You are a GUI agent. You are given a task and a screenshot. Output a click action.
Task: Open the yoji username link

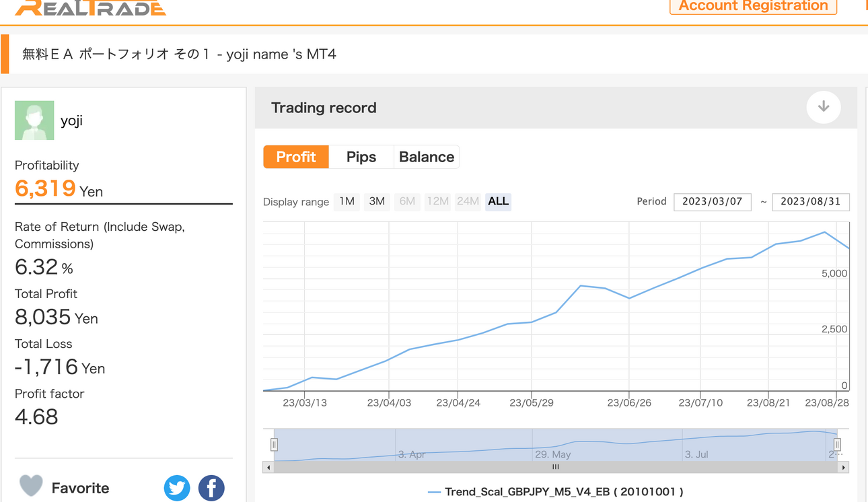[71, 121]
